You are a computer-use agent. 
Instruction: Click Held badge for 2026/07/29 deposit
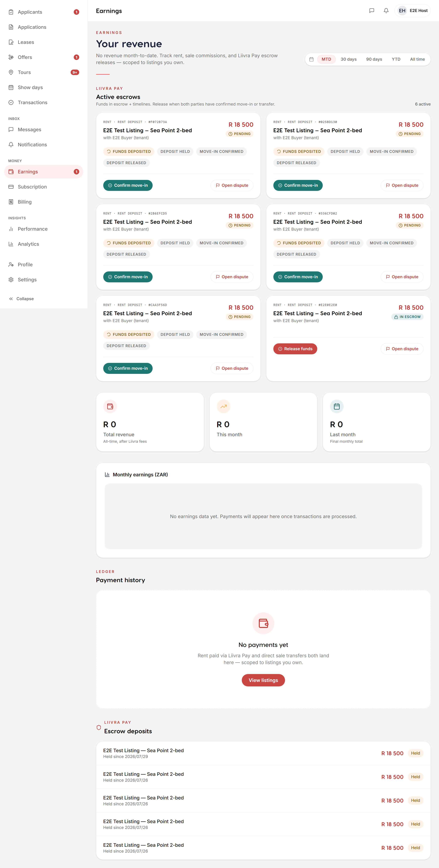[x=415, y=753]
